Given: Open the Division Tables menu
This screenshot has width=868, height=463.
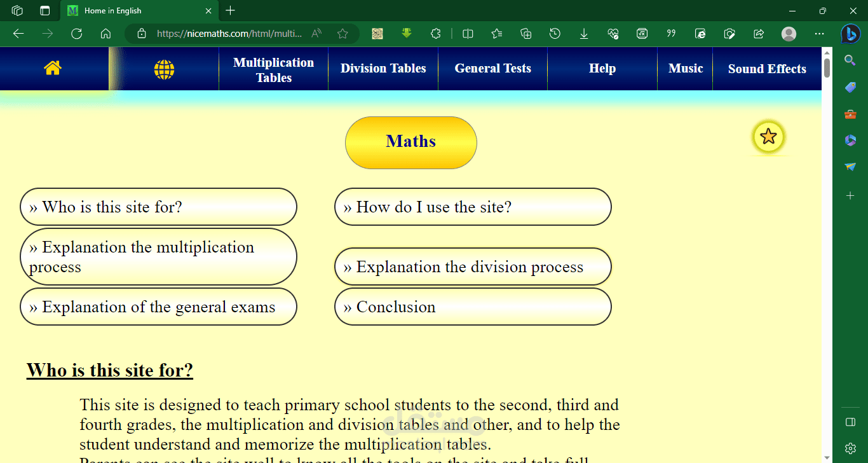Looking at the screenshot, I should (383, 69).
